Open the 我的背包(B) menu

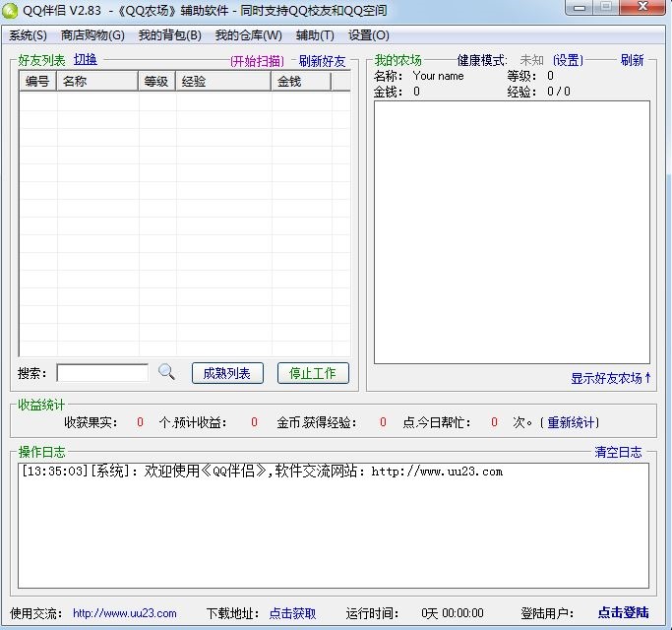(169, 35)
